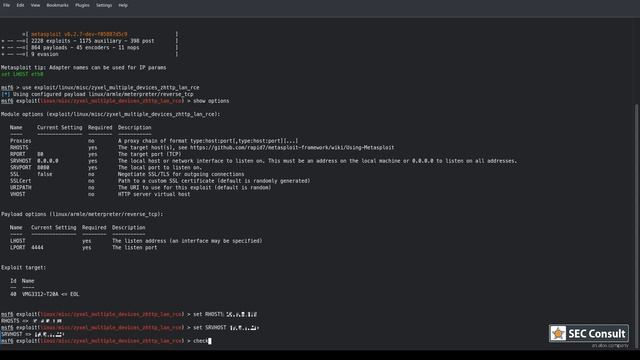Open the Plugins menu
Image resolution: width=640 pixels, height=360 pixels.
click(82, 5)
